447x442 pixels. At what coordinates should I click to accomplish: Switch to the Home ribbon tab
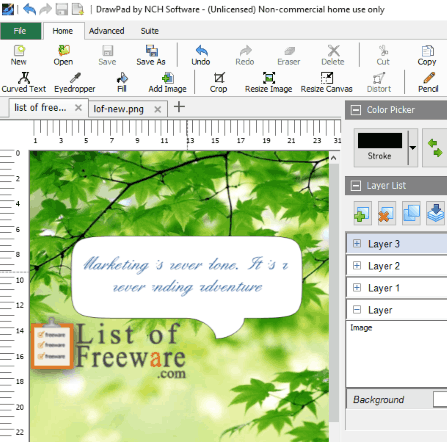(x=63, y=31)
